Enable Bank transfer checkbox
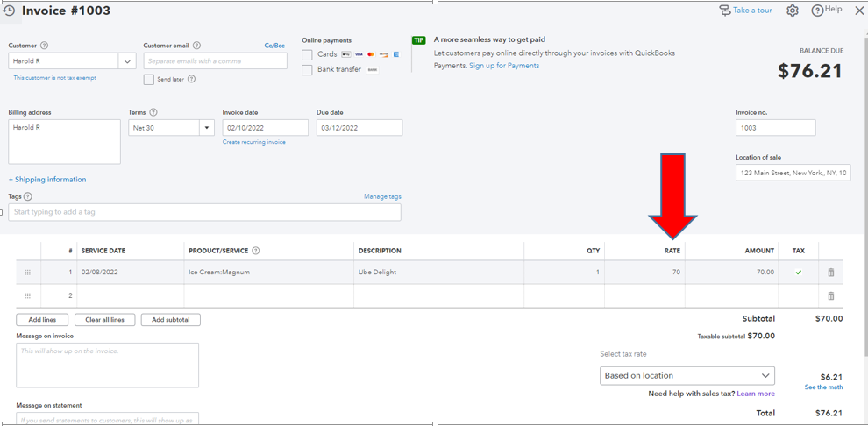Screen dimensions: 868x426 click(x=307, y=69)
